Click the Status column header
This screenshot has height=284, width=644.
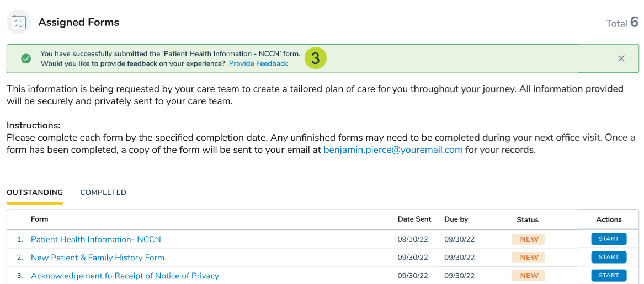[x=527, y=219]
